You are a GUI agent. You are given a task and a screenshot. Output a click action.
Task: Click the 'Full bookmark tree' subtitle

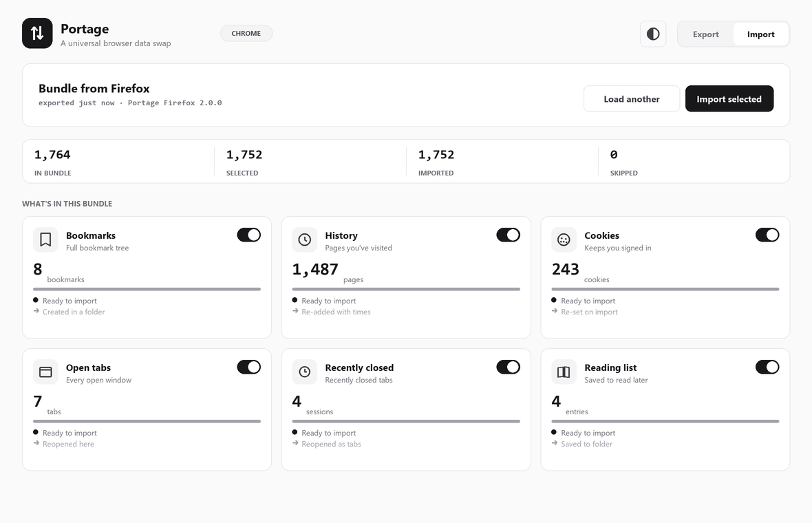(97, 248)
